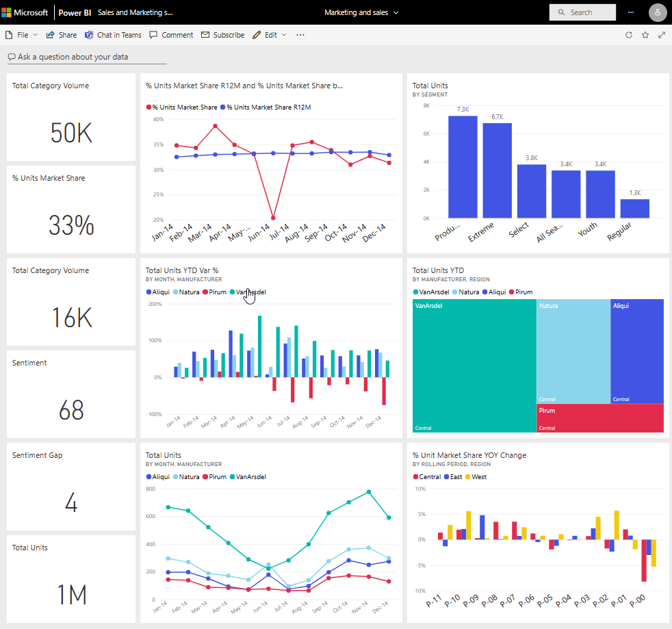Open the Sales and Marketing breadcrumb
672x629 pixels.
pos(135,12)
